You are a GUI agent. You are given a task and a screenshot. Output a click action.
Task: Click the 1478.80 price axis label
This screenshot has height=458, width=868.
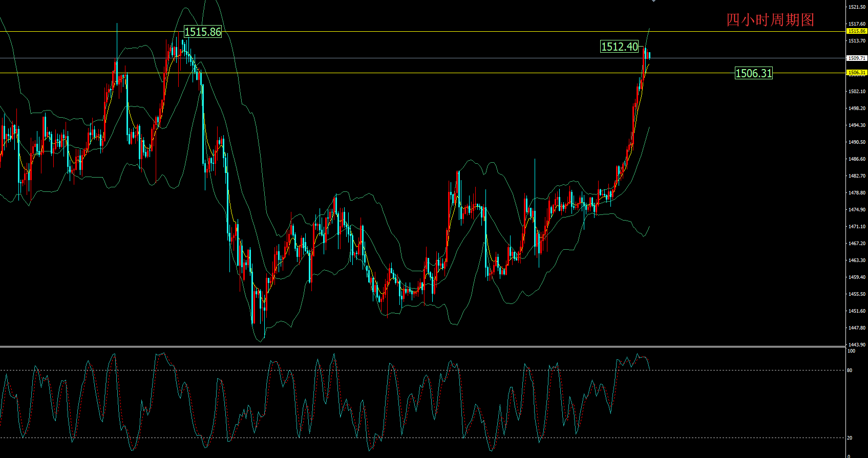tap(857, 193)
